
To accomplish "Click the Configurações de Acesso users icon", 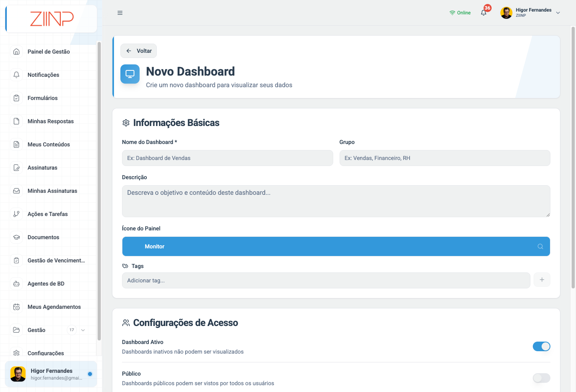I will (x=126, y=323).
